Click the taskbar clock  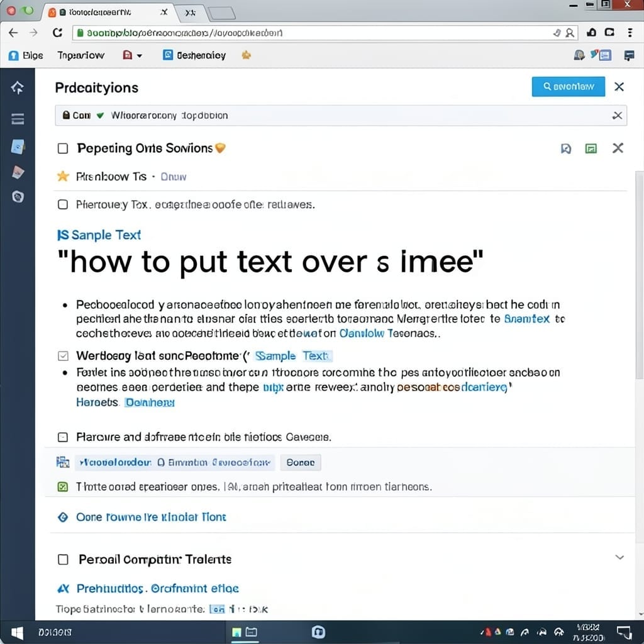tap(589, 633)
